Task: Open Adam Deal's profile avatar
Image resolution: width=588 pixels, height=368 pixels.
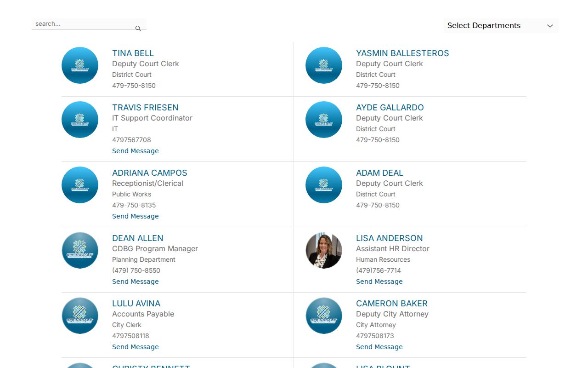Action: (324, 185)
